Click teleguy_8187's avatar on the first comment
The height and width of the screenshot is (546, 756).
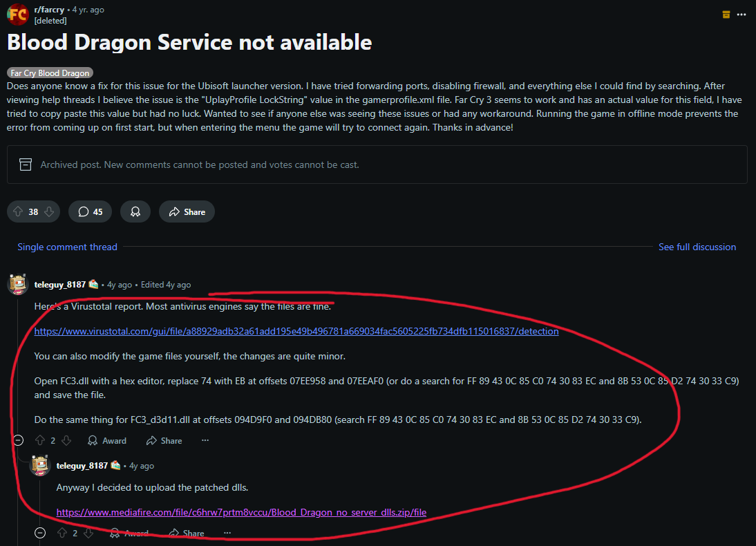coord(18,284)
